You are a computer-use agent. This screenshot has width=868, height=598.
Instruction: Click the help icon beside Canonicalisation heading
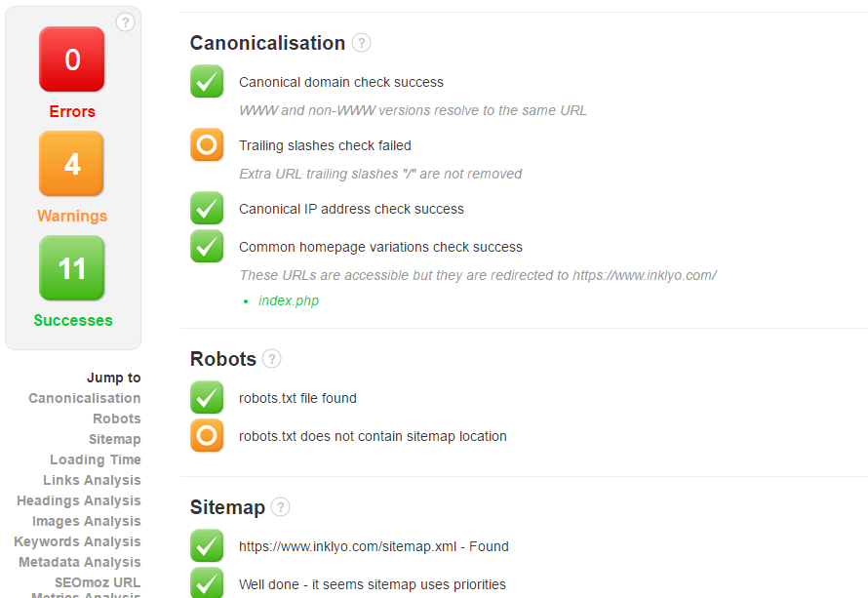click(361, 43)
